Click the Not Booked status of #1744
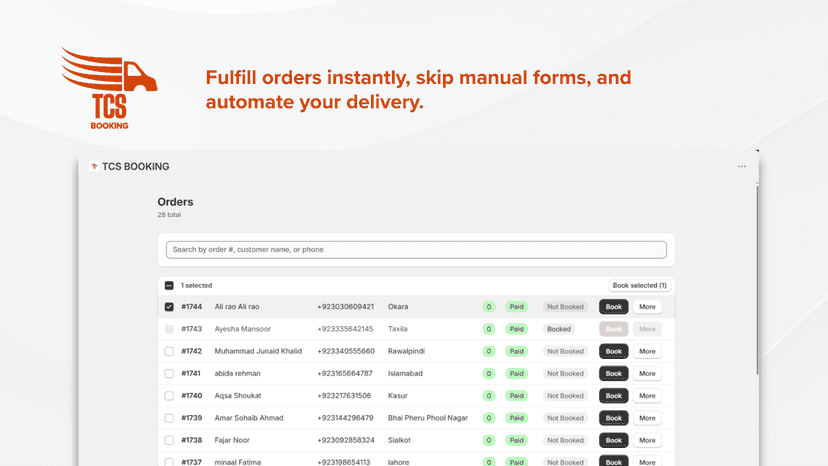The width and height of the screenshot is (828, 466). [x=565, y=307]
